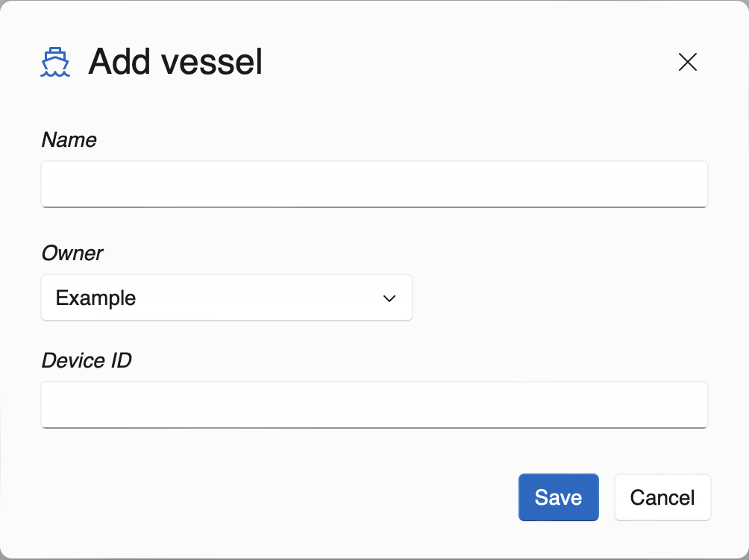Place cursor in the vessel Name input
749x560 pixels.
[x=374, y=183]
